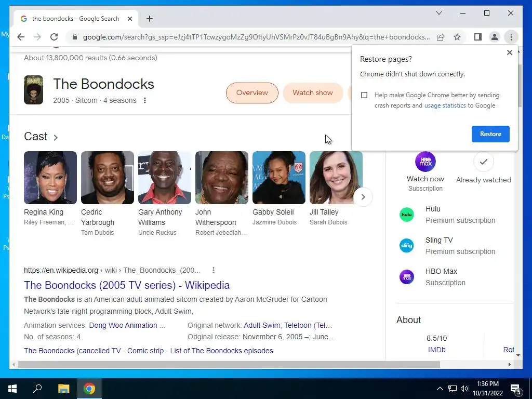Select the Overview chip
The height and width of the screenshot is (399, 532).
tap(252, 93)
